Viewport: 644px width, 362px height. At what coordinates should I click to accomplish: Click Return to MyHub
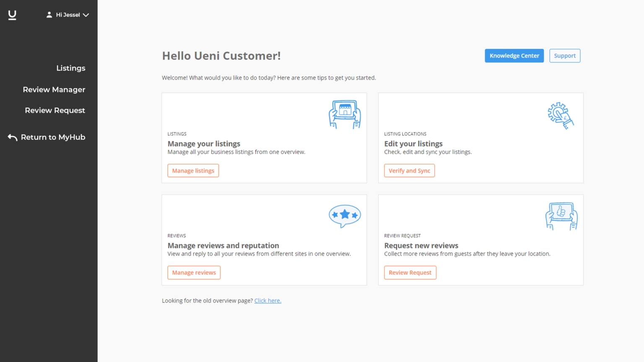(x=53, y=137)
